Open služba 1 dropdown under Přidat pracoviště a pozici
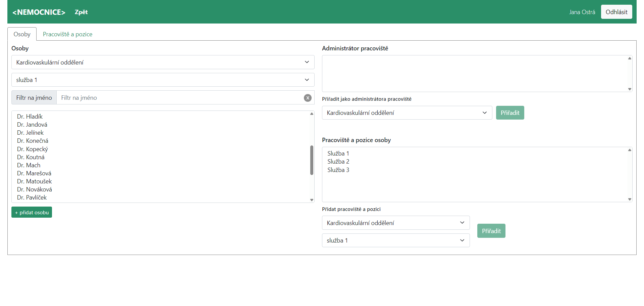Screen dimensions: 644x306 click(396, 240)
